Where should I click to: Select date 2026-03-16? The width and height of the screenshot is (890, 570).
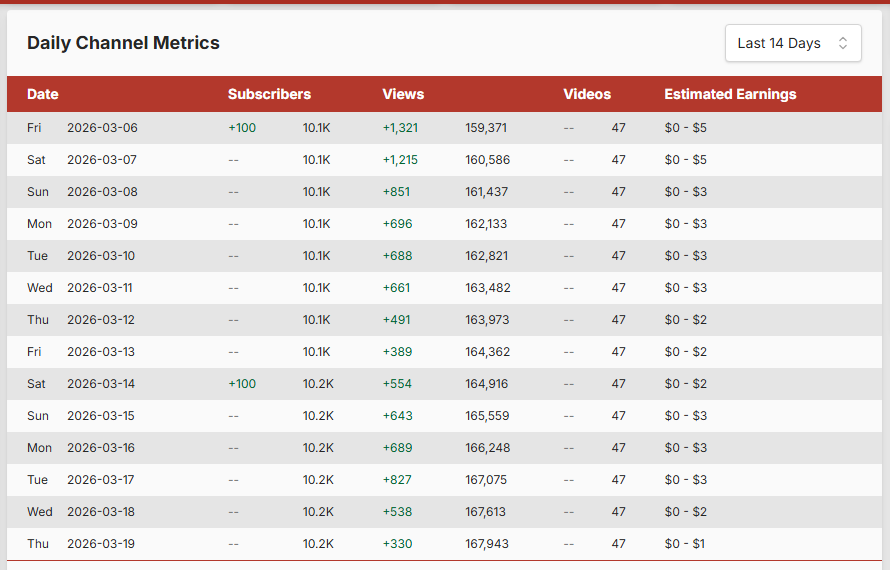point(101,448)
